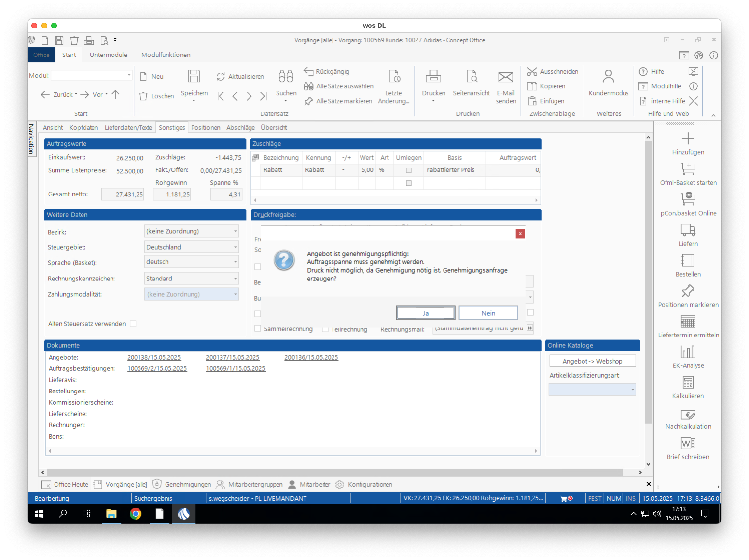Viewport: 749px width, 560px height.
Task: Refresh data with Aktualisieren icon
Action: tap(221, 77)
